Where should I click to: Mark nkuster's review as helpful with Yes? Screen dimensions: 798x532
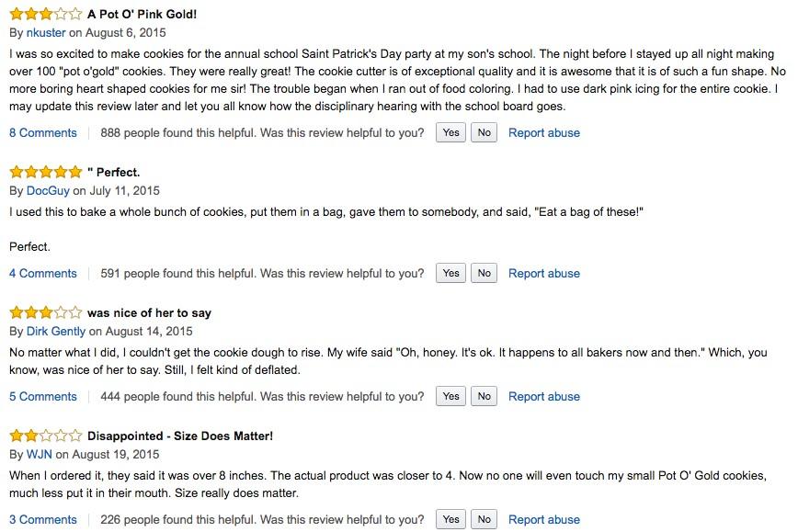[x=450, y=132]
